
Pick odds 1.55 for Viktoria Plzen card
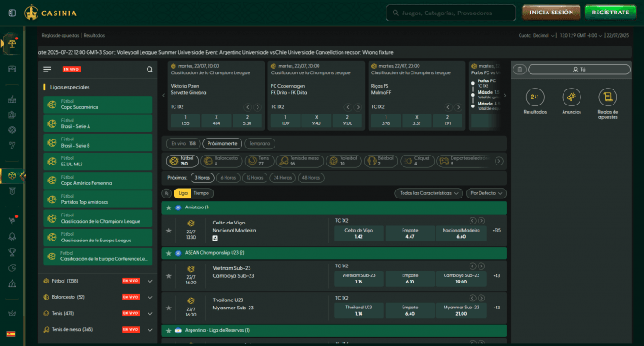coord(185,121)
